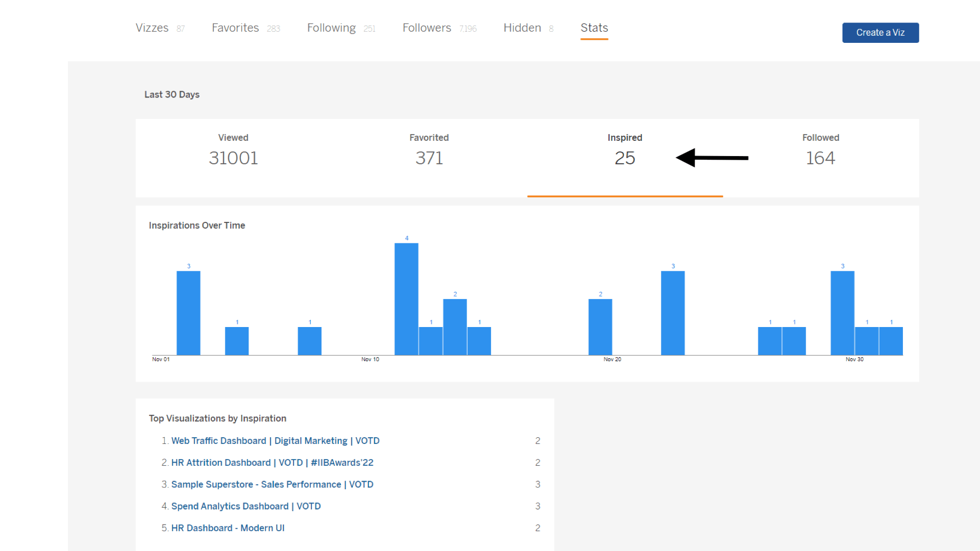Open the Favorites tab
Image resolution: width=980 pixels, height=551 pixels.
[235, 28]
